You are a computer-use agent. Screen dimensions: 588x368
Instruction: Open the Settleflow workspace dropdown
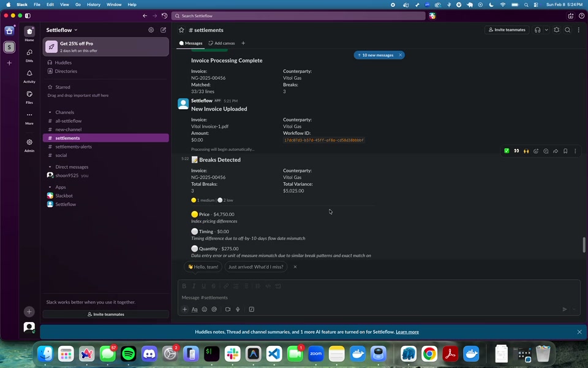coord(62,30)
